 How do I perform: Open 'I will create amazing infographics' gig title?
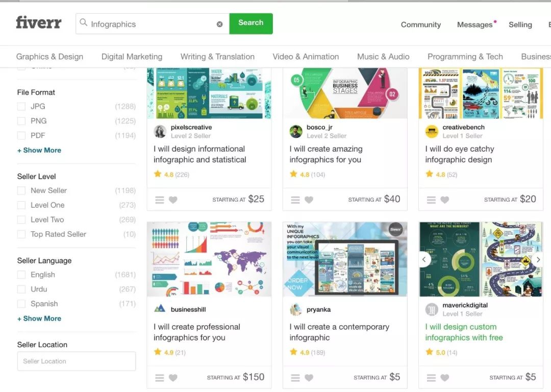coord(325,154)
